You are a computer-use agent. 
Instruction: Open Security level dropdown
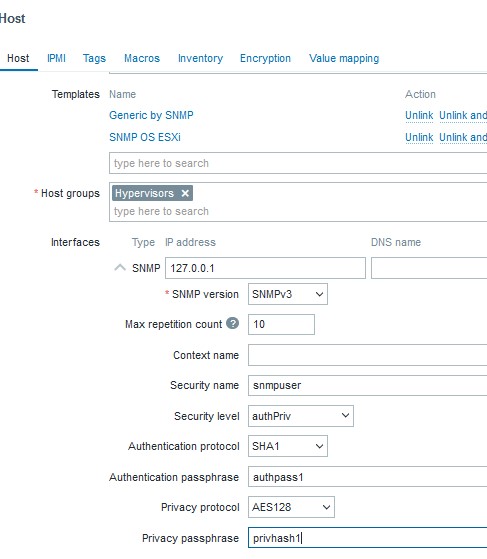pyautogui.click(x=301, y=416)
